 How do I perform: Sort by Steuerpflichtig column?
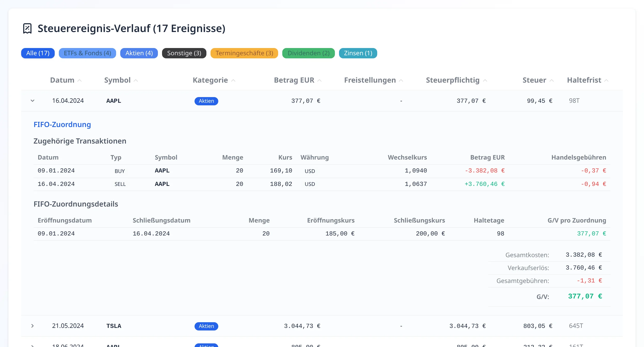pos(453,80)
